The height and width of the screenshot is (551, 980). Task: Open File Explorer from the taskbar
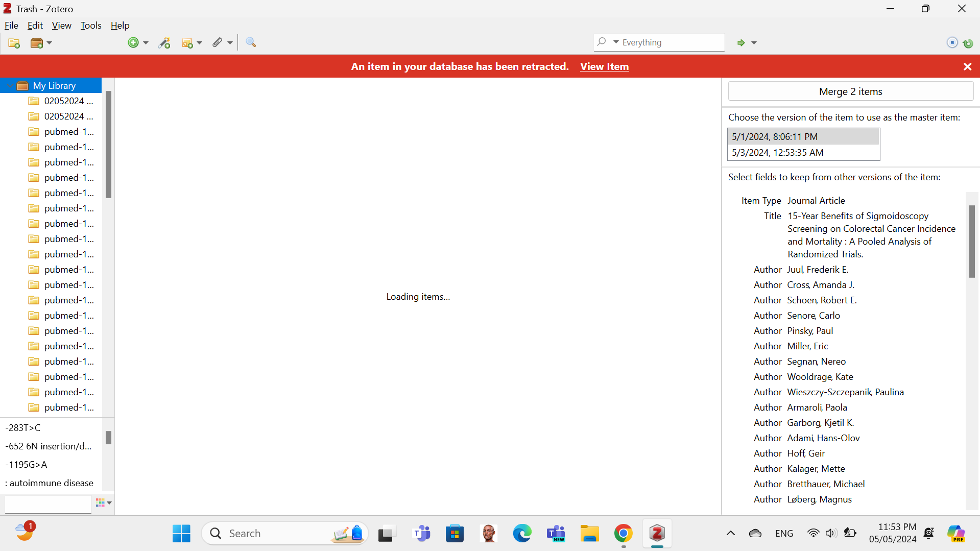coord(589,534)
